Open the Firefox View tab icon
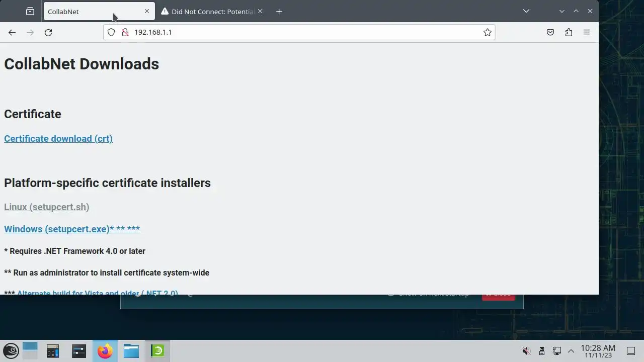The height and width of the screenshot is (362, 644). coord(30,11)
